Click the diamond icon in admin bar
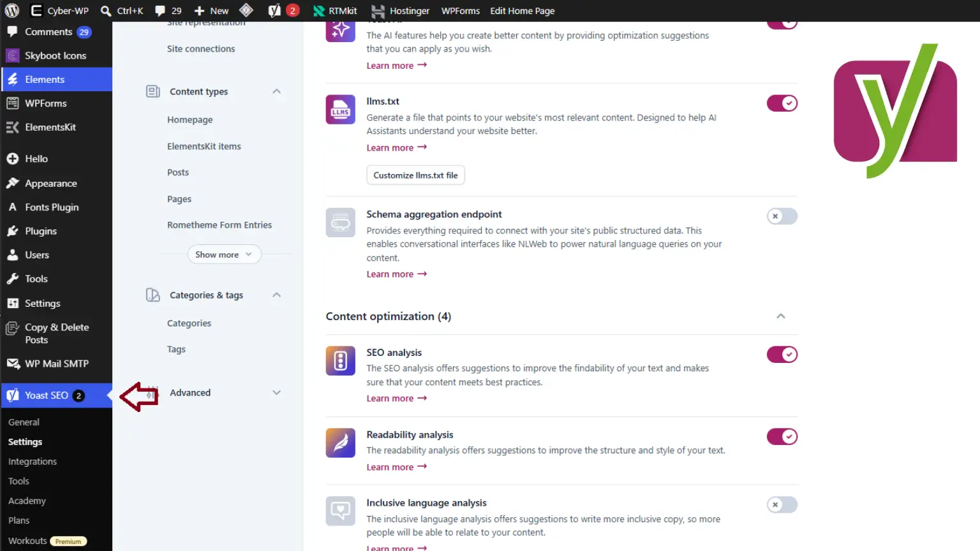 pyautogui.click(x=246, y=10)
